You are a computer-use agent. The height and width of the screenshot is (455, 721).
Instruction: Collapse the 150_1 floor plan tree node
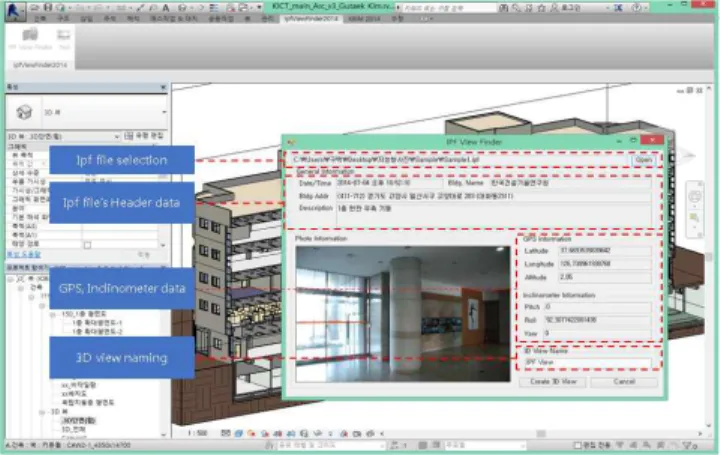53,314
